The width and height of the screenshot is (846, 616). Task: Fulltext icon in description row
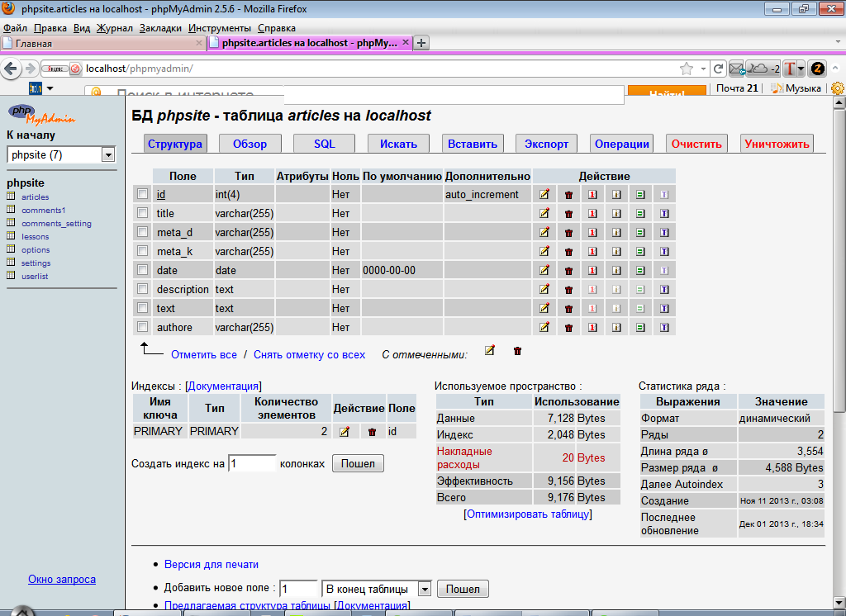click(664, 290)
